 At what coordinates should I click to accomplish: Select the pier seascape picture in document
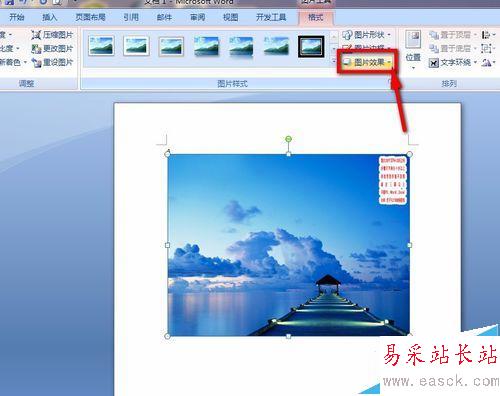pos(289,245)
